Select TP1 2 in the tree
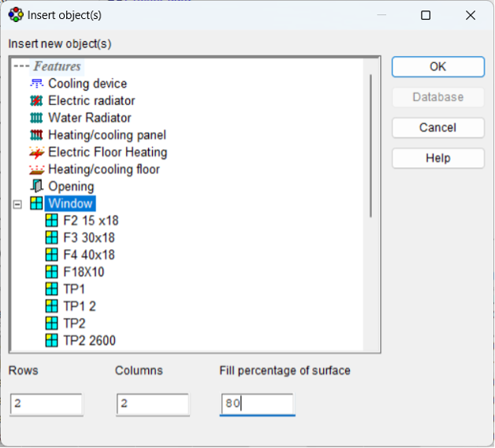This screenshot has width=495, height=448. (79, 306)
